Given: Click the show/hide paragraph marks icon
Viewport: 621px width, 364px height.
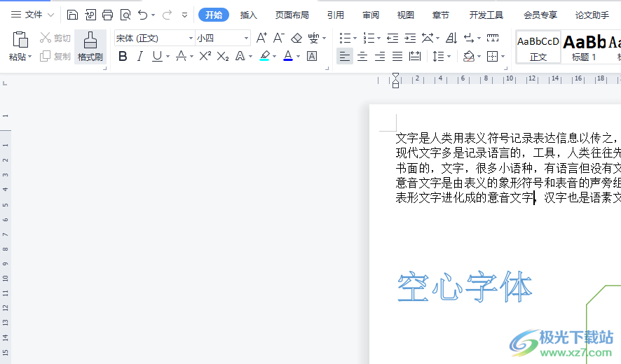Looking at the screenshot, I should point(470,38).
